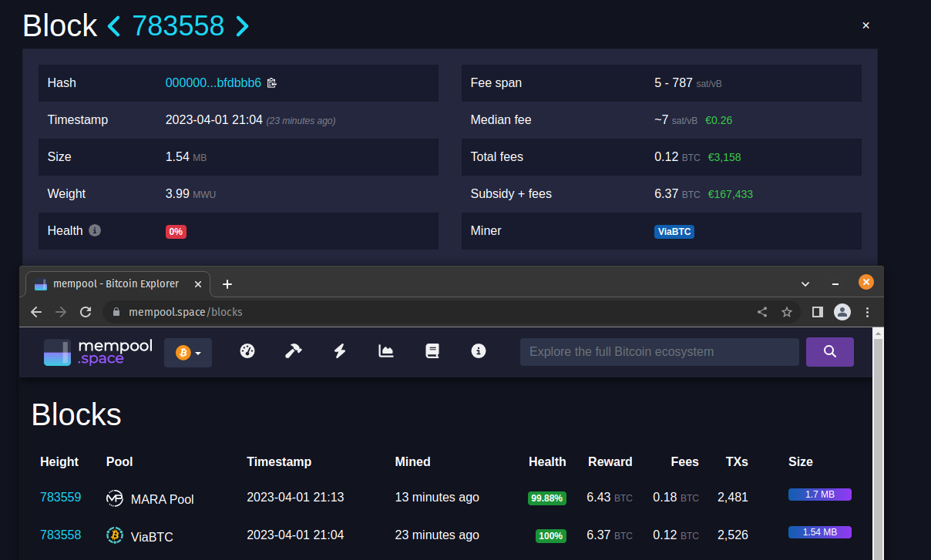
Task: Open the Lightning network explorer bolt icon
Action: click(x=339, y=351)
